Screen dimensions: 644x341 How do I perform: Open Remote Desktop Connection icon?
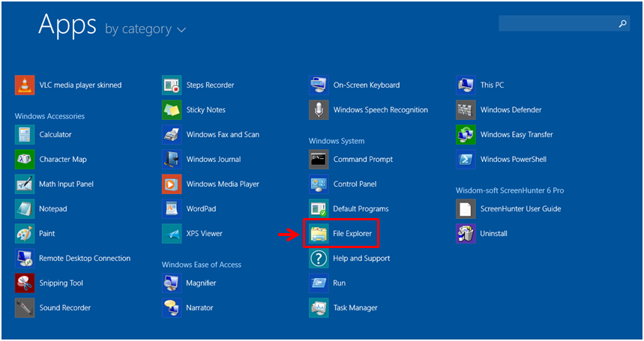(x=25, y=258)
